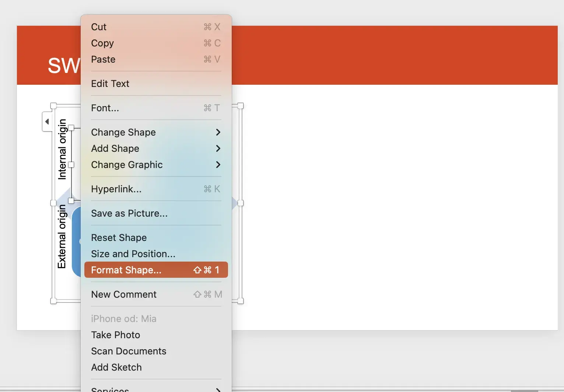Select Scan Documents option
Image resolution: width=564 pixels, height=392 pixels.
click(129, 351)
